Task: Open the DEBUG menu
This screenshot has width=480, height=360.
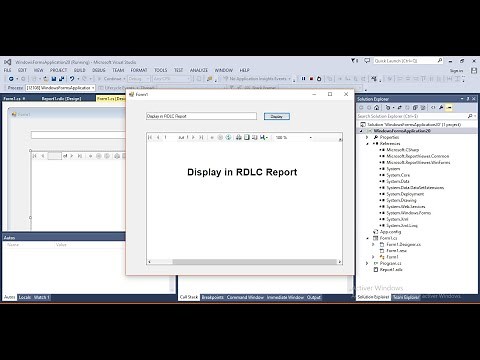Action: 99,70
